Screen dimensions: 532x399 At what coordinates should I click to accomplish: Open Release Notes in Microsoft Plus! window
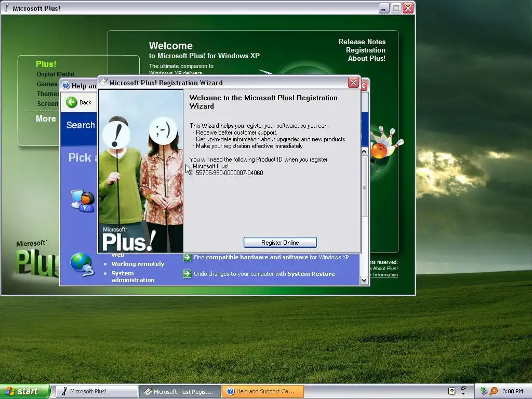362,42
